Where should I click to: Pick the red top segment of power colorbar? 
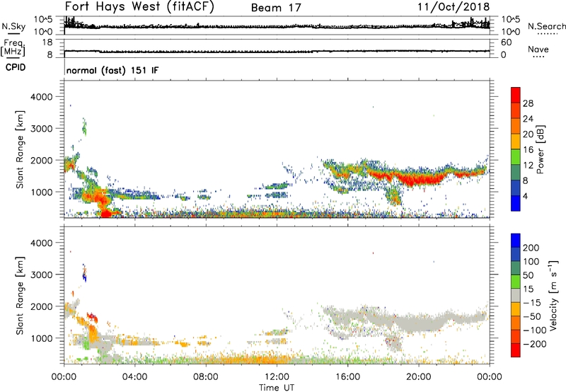point(516,95)
